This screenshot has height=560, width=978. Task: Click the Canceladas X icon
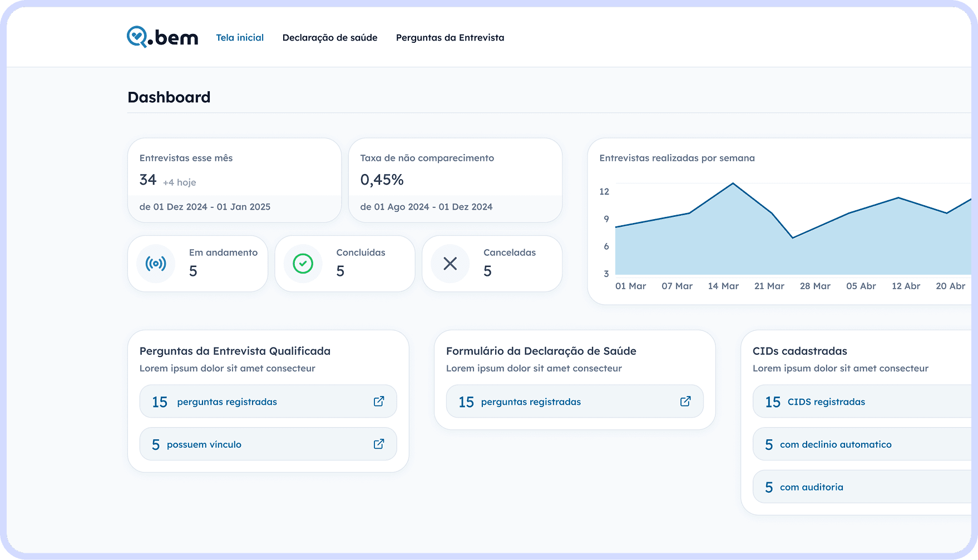tap(450, 264)
